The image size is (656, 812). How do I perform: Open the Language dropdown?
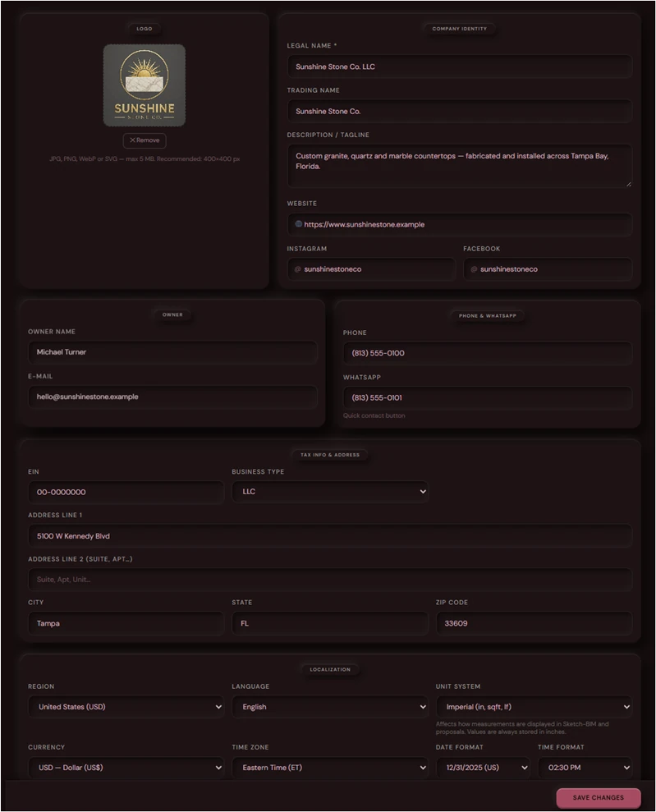pos(330,707)
